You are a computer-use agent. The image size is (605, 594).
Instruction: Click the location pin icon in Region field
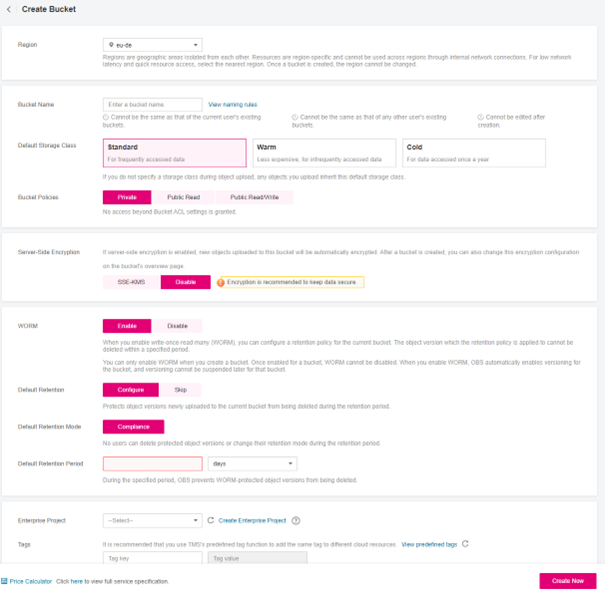click(110, 45)
